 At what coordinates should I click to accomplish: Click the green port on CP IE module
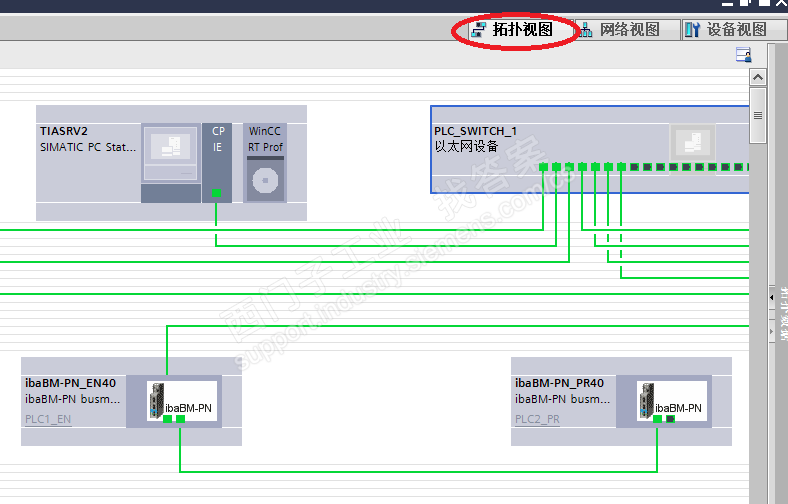coord(216,192)
